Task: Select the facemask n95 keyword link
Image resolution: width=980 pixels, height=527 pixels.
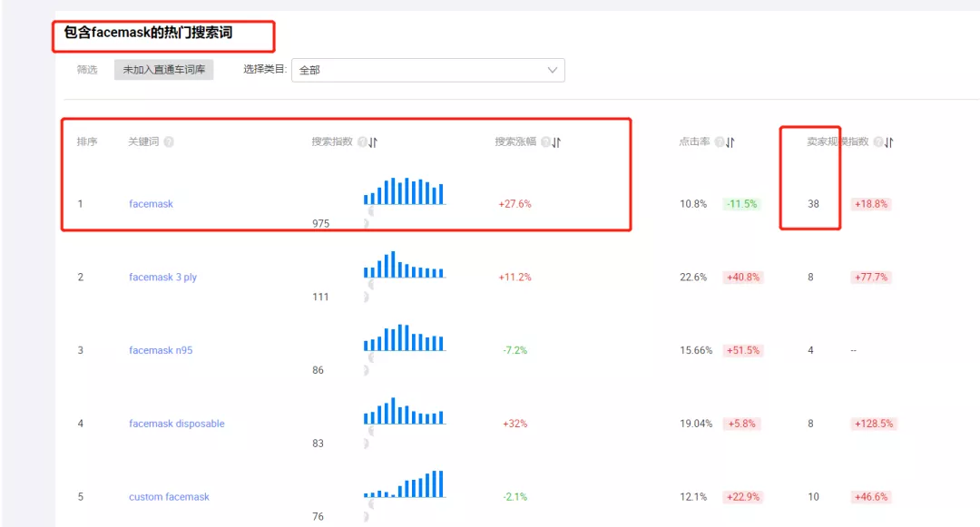Action: 161,350
